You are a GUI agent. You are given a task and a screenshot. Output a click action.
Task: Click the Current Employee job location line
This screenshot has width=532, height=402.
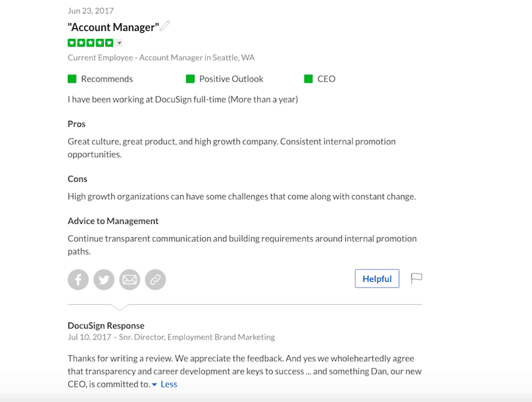pyautogui.click(x=161, y=58)
